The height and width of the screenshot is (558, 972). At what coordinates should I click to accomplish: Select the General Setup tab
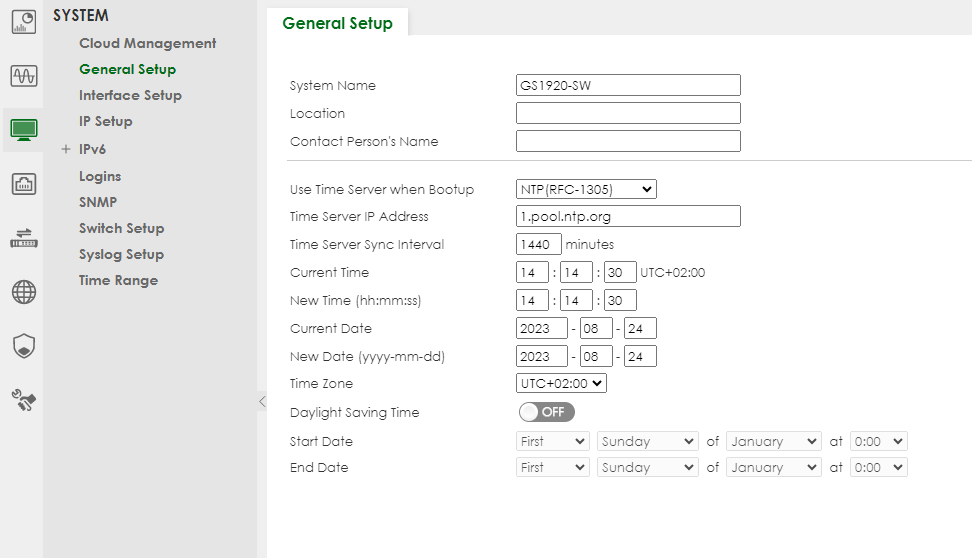click(337, 23)
